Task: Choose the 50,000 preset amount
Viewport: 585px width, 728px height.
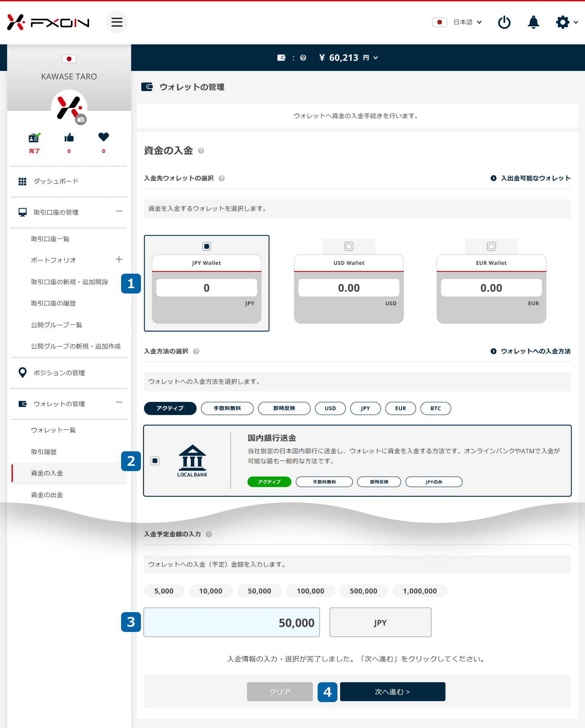Action: [x=260, y=591]
